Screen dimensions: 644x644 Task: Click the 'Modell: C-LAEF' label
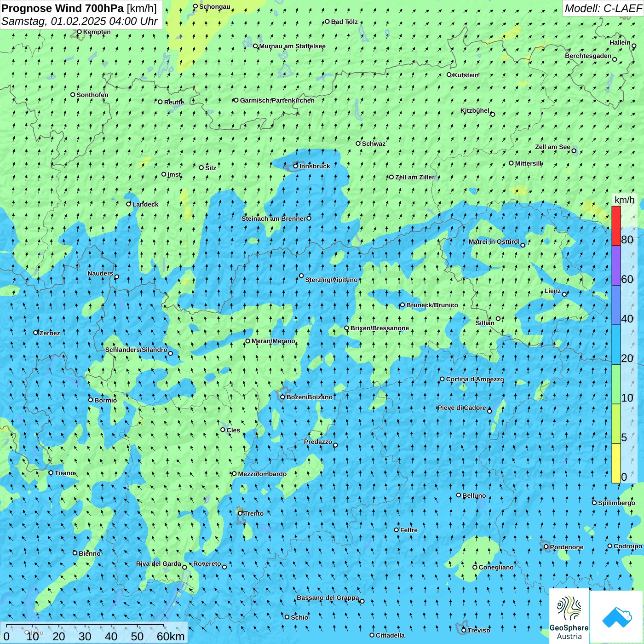[603, 8]
